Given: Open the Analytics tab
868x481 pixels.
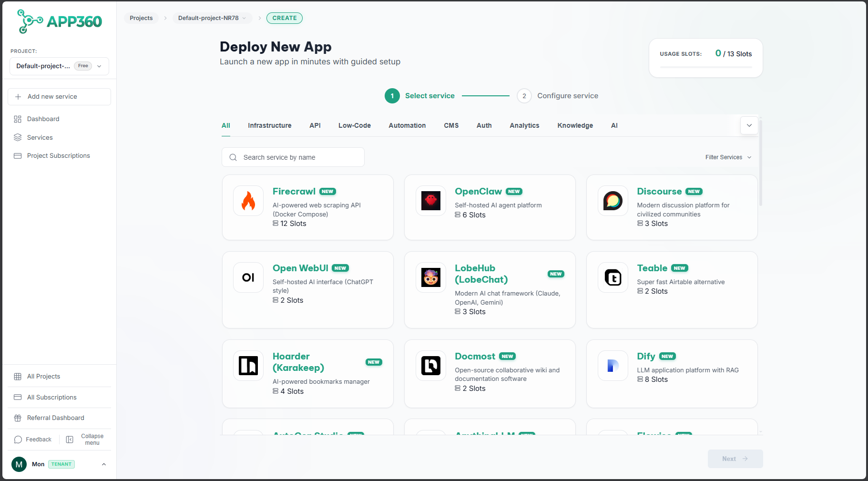Looking at the screenshot, I should point(524,125).
